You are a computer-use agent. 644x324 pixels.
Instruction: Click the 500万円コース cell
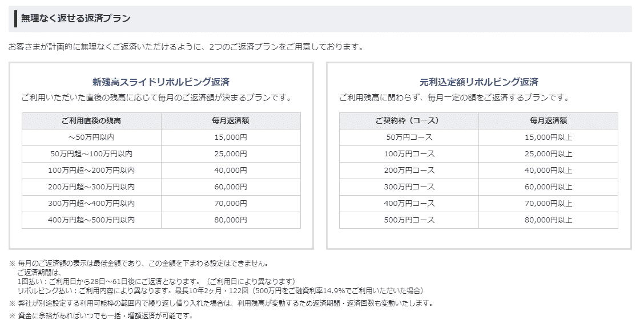[409, 220]
